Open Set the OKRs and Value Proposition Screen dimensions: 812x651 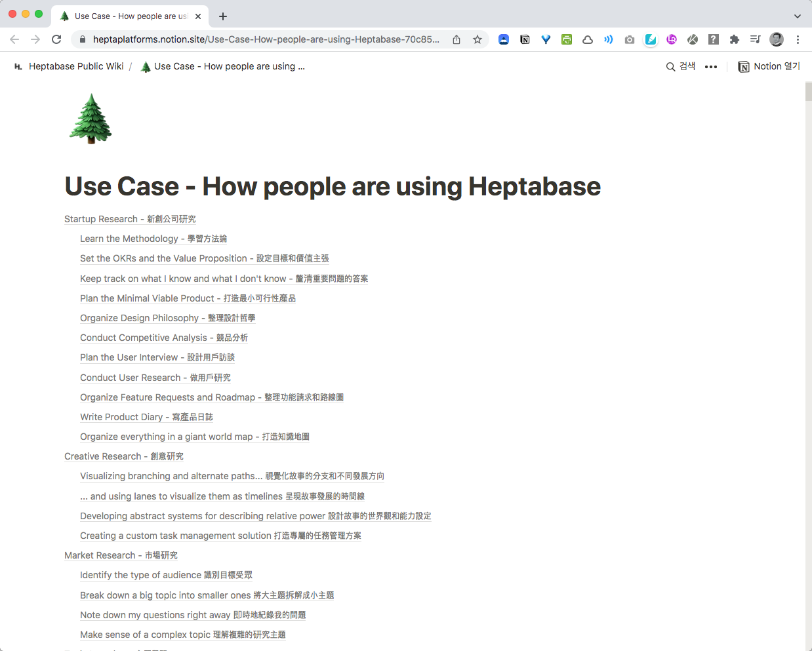(x=205, y=258)
